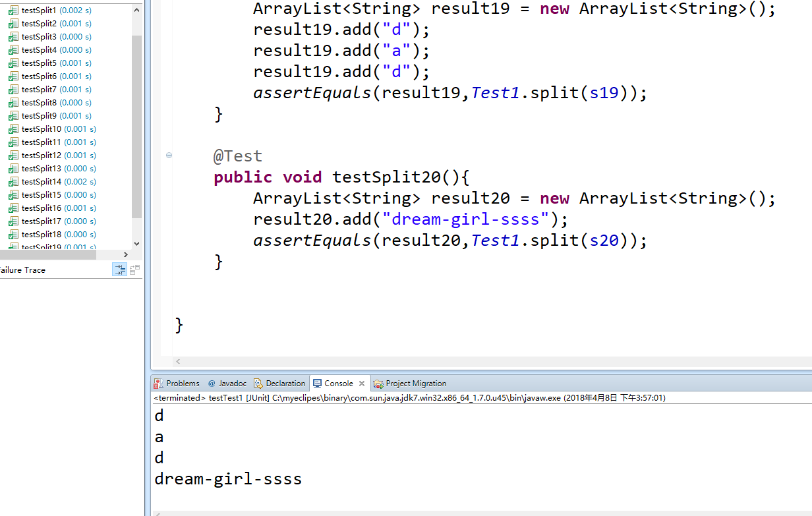The width and height of the screenshot is (812, 516).
Task: Click the line result19.add("a")
Action: click(x=341, y=51)
